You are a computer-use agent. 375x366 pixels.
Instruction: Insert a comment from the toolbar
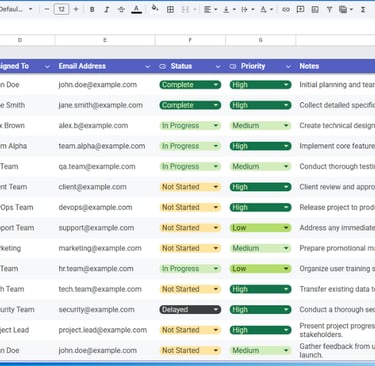(301, 9)
